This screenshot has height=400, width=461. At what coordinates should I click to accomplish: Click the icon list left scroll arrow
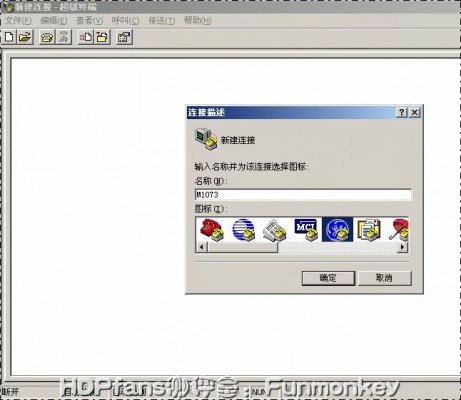click(x=202, y=247)
